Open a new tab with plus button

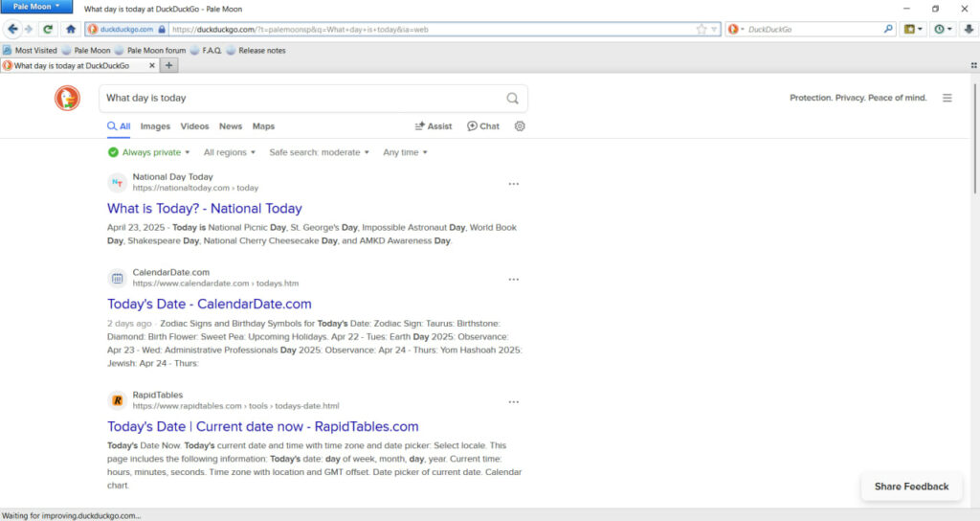coord(168,65)
